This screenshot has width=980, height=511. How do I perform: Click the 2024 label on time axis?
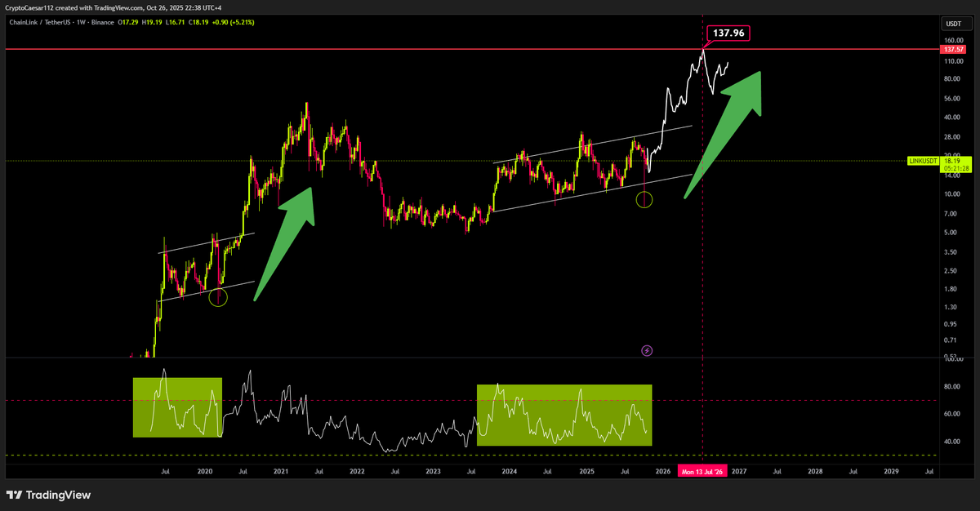coord(509,472)
